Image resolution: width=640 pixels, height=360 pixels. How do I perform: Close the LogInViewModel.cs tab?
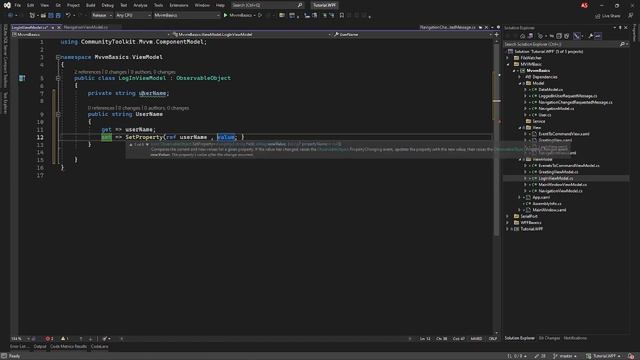(x=59, y=27)
